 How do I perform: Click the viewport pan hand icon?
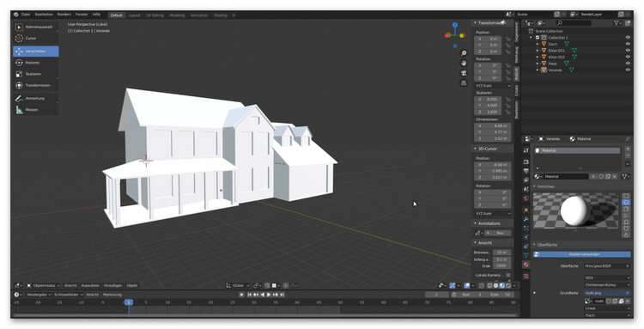point(464,63)
